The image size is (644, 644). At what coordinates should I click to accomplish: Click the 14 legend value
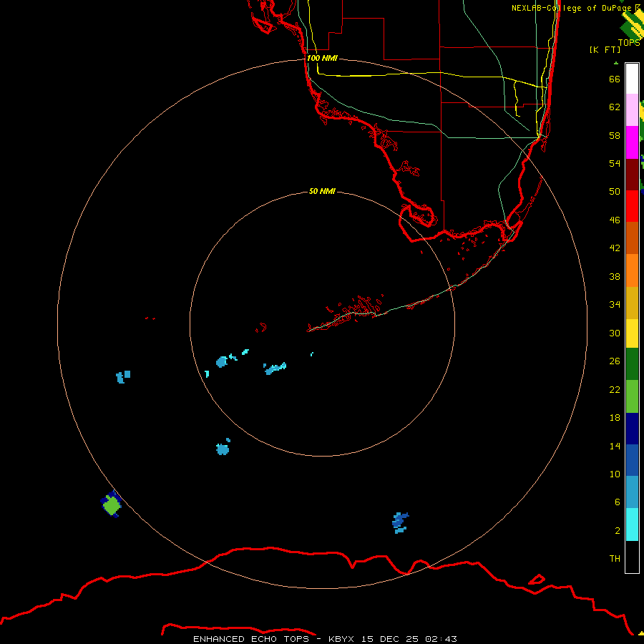coord(615,446)
